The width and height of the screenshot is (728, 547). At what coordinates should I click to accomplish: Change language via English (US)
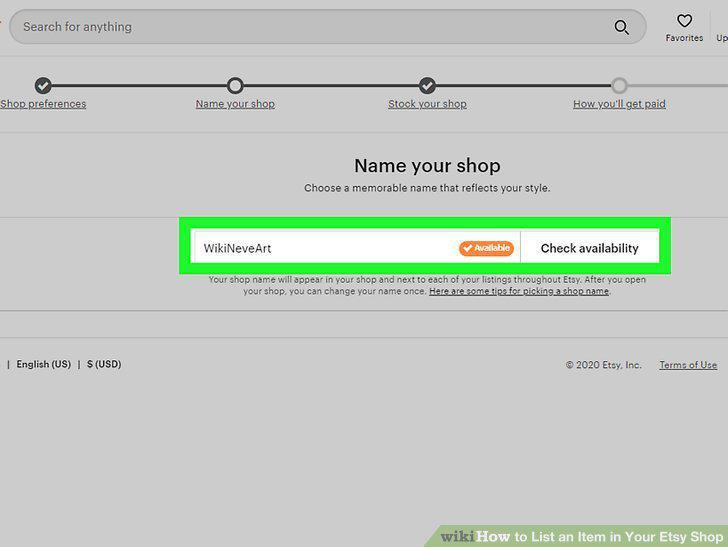pos(44,364)
